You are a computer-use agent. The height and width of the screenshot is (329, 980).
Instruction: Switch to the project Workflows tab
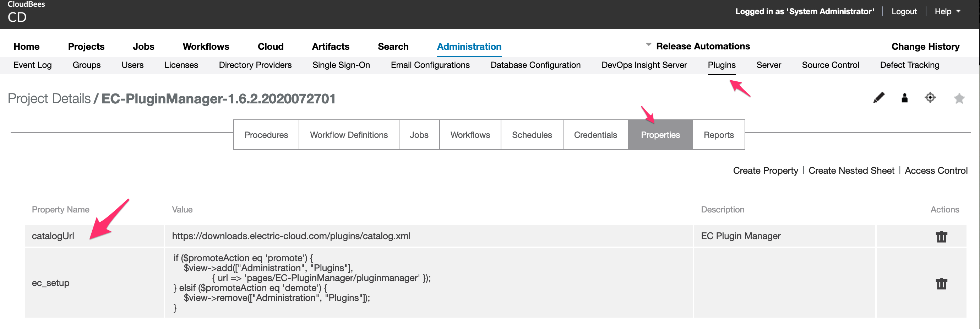pyautogui.click(x=470, y=135)
